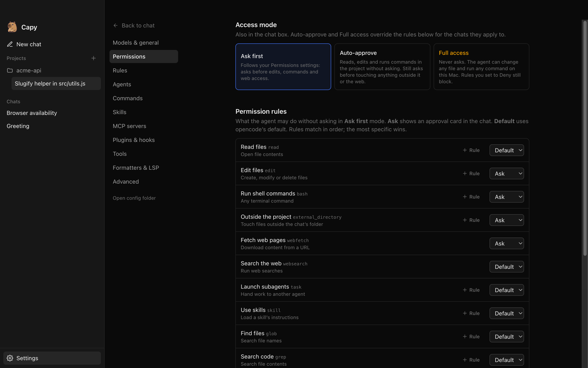588x368 pixels.
Task: Add a rule for Launch subagents
Action: (x=471, y=290)
